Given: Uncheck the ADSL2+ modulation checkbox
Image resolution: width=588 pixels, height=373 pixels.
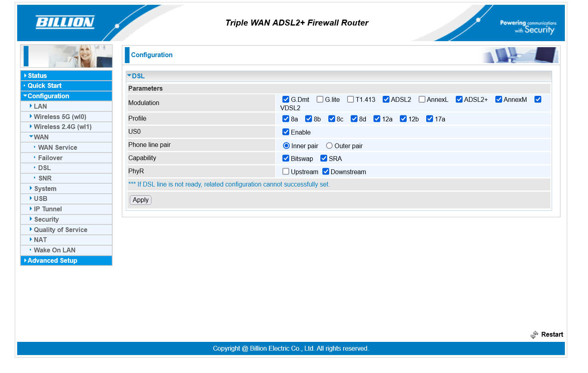Looking at the screenshot, I should [459, 99].
